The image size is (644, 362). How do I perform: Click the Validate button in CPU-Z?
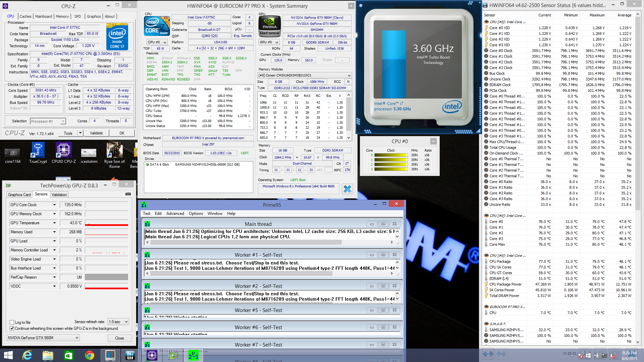click(x=96, y=133)
